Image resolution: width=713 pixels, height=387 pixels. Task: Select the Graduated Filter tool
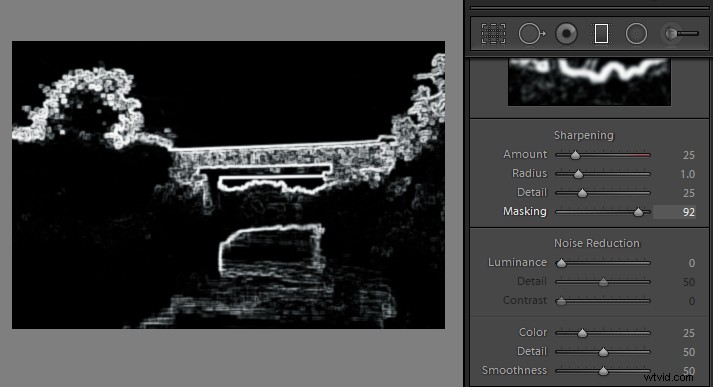click(x=601, y=34)
